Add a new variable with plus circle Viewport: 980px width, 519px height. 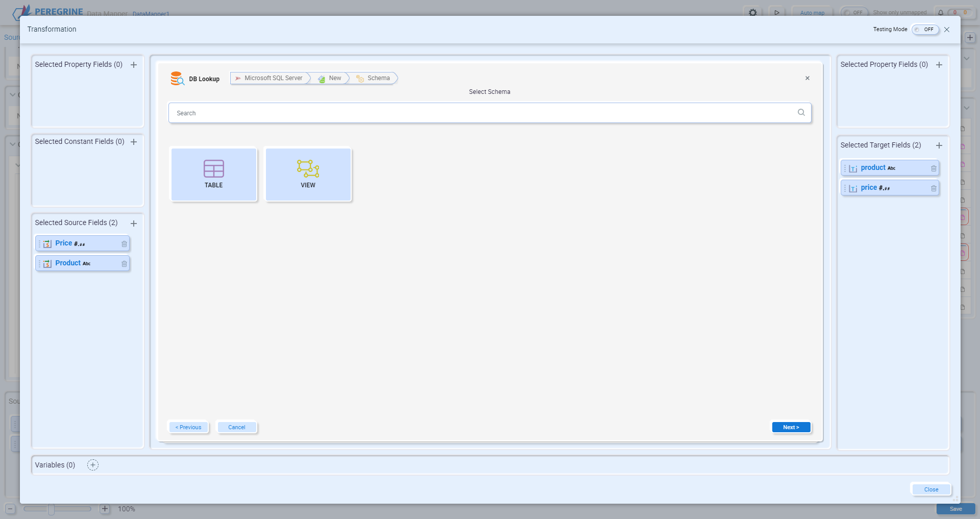click(x=93, y=465)
